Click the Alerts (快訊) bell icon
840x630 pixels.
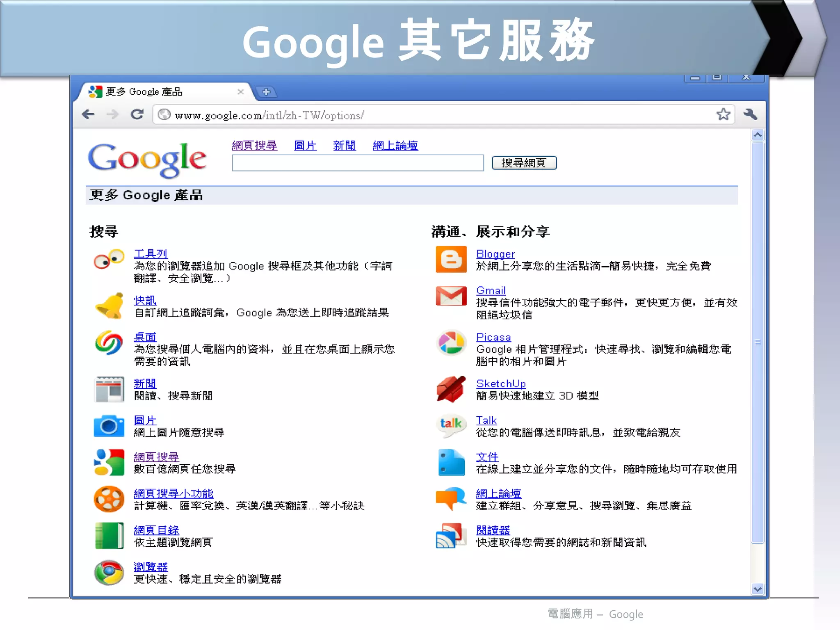click(110, 306)
